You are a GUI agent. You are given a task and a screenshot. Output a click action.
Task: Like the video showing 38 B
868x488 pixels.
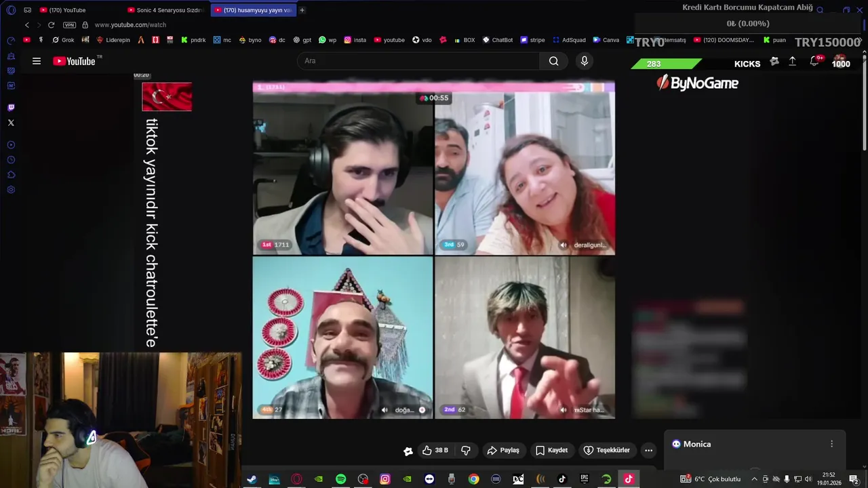[435, 450]
